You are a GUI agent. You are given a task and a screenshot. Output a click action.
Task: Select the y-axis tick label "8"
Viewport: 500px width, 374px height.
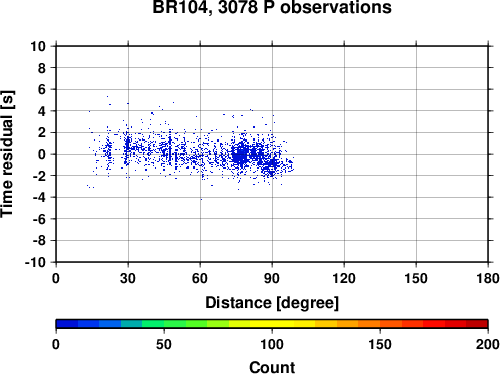point(42,68)
